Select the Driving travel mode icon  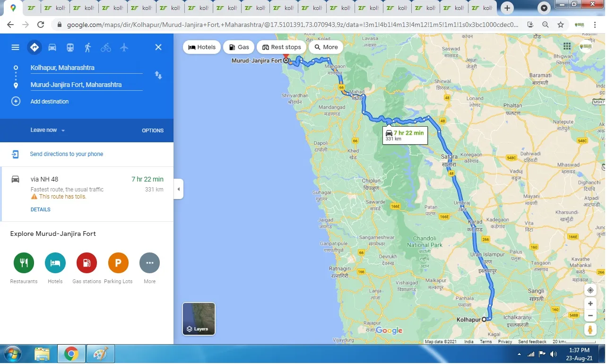click(x=52, y=47)
